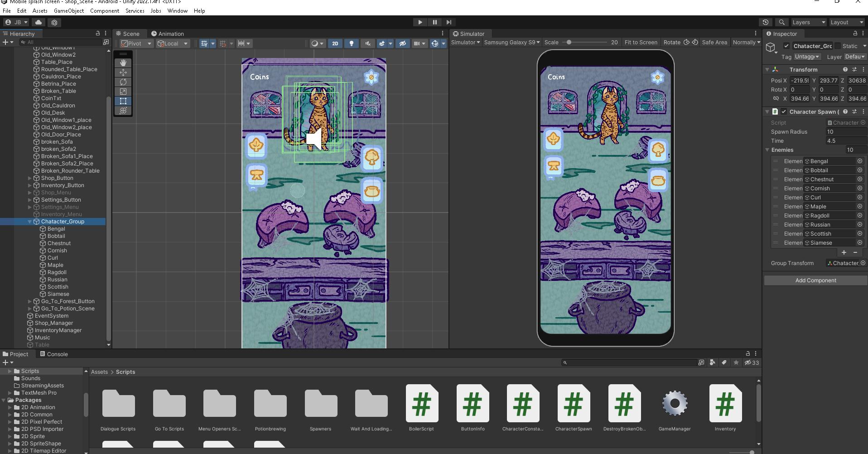
Task: Select the Rect tool in Scene toolbar
Action: pyautogui.click(x=123, y=101)
